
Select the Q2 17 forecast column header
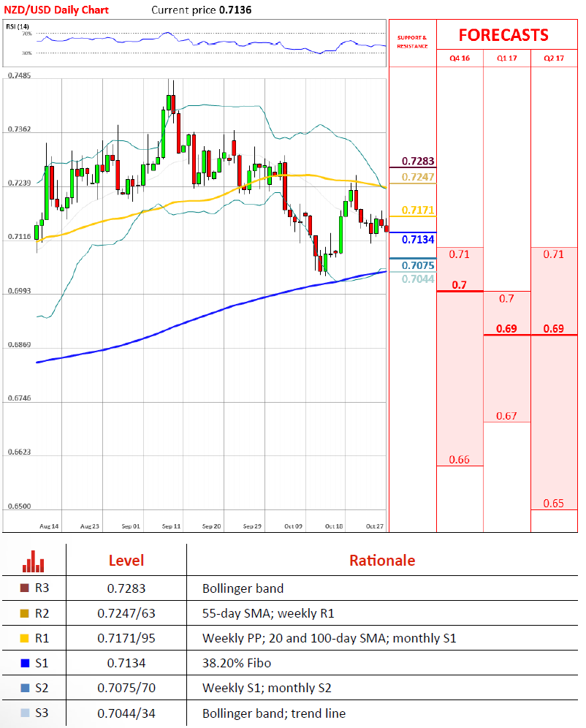pos(554,58)
